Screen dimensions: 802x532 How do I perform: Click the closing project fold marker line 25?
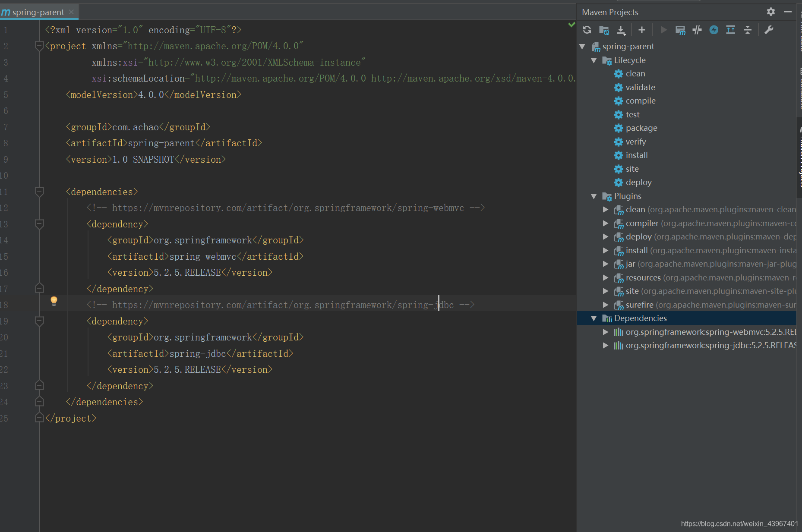39,418
